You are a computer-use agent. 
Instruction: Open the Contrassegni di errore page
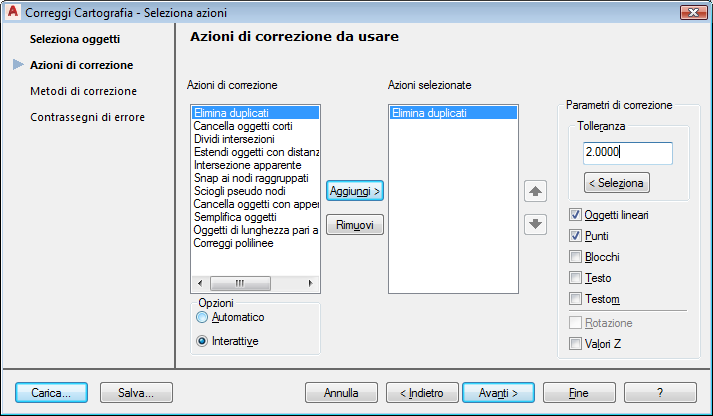(87, 117)
